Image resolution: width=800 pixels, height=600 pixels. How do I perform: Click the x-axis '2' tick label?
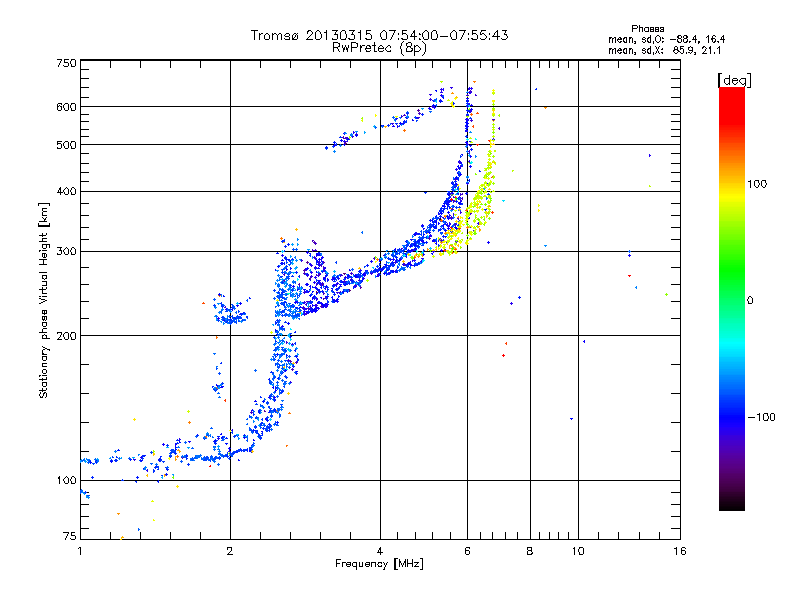tap(230, 551)
